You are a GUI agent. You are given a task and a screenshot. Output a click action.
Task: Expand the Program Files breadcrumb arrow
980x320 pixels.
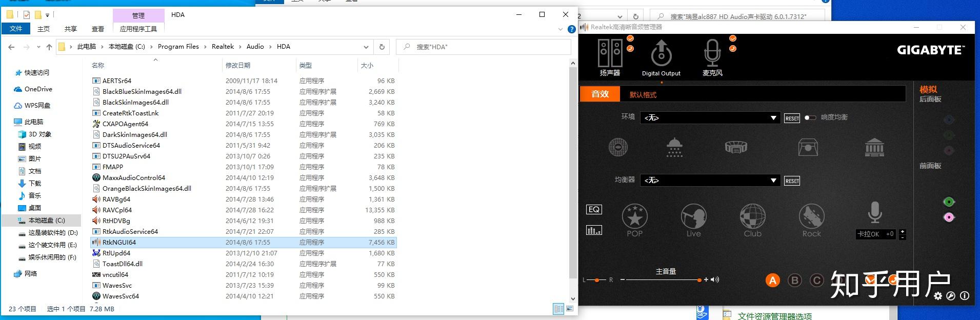(x=205, y=47)
